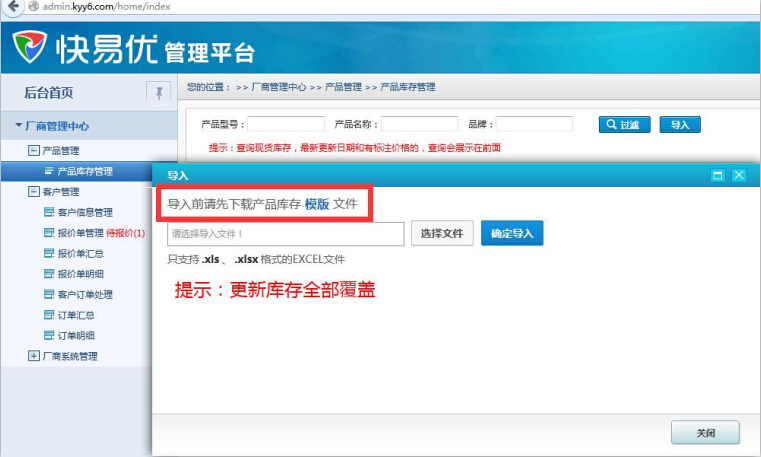Open 客户订单处理 menu item
Viewport: 761px width, 457px height.
coord(85,294)
